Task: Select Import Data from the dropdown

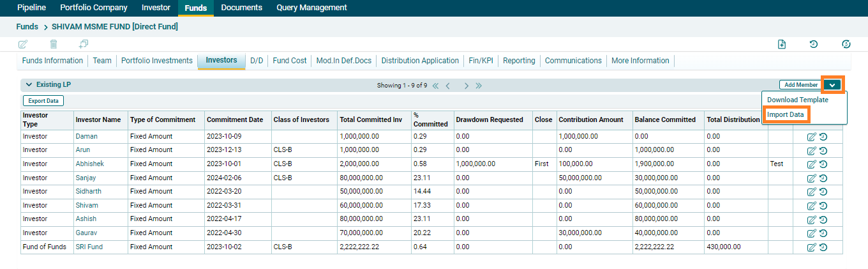Action: [785, 114]
